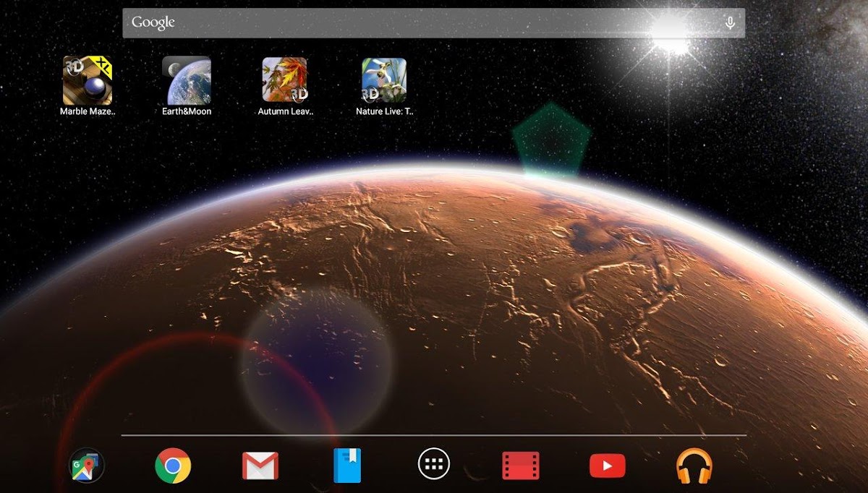Open the Autumn Leaves app icon
Image resolution: width=868 pixels, height=493 pixels.
(285, 80)
